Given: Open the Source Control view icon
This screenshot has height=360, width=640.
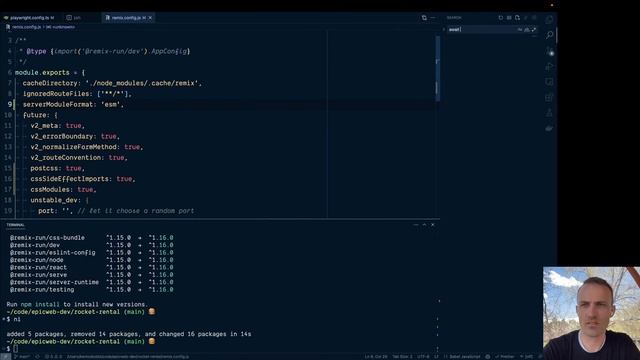Looking at the screenshot, I should point(549,51).
